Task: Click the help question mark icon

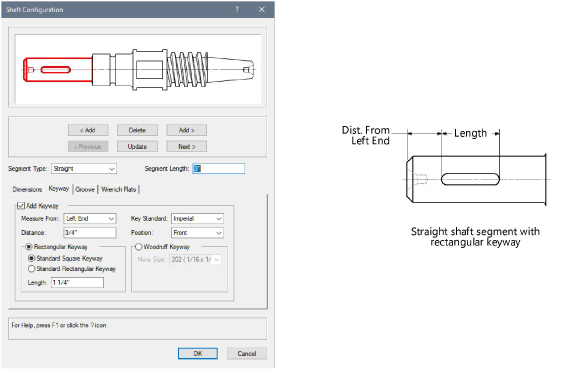Action: pos(237,9)
